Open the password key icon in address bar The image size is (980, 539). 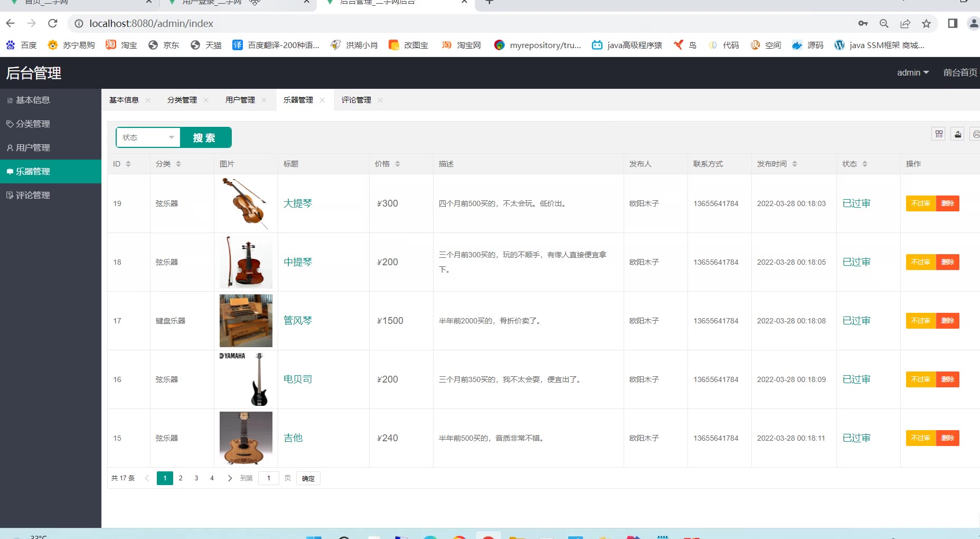tap(863, 23)
